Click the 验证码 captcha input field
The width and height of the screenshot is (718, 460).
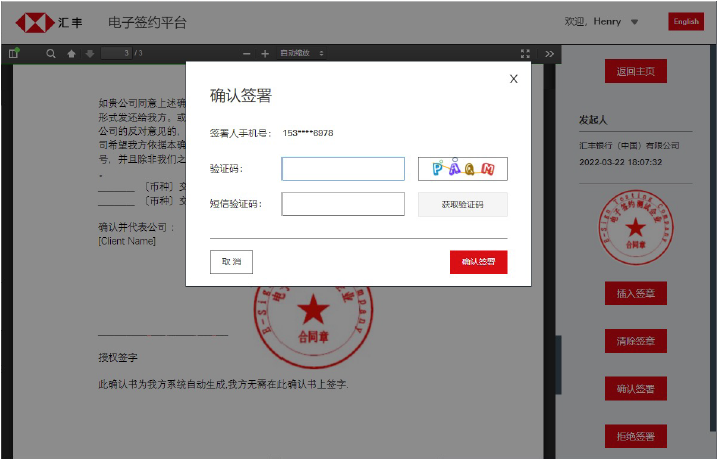pos(343,169)
